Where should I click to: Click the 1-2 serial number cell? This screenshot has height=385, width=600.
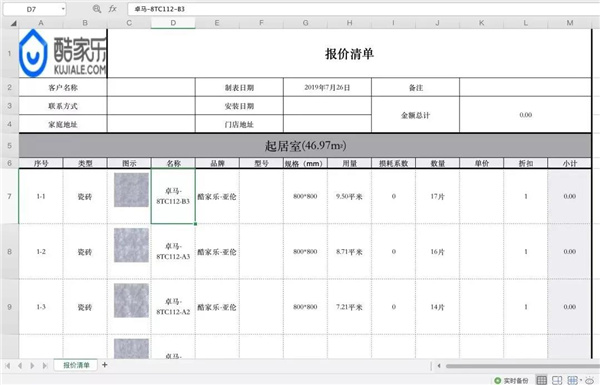[x=41, y=251]
